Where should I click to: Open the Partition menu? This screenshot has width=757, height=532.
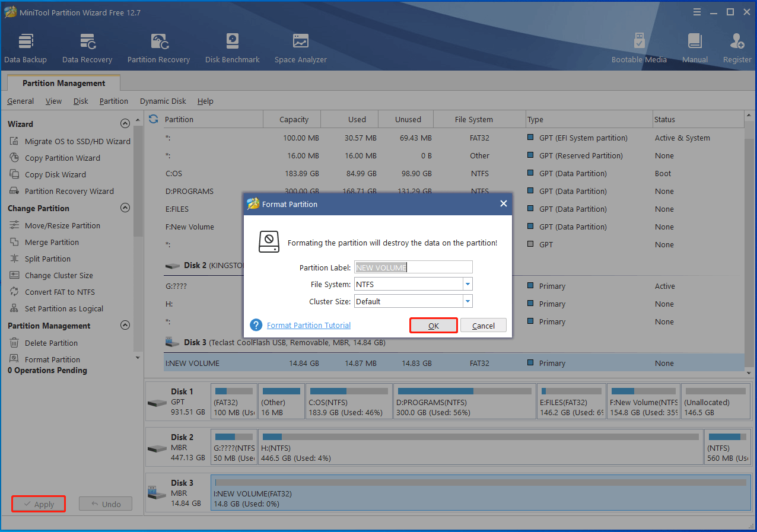[114, 101]
